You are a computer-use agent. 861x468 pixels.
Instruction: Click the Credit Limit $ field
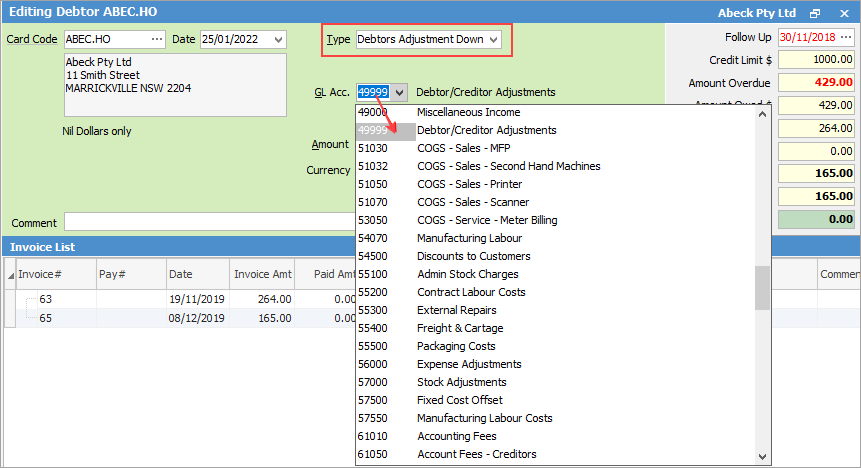[x=816, y=60]
